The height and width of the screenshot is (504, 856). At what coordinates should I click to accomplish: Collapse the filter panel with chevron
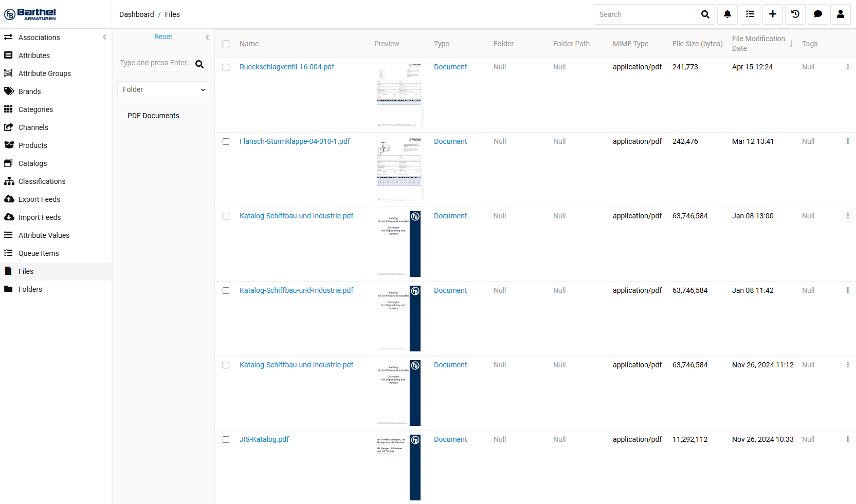coord(207,37)
